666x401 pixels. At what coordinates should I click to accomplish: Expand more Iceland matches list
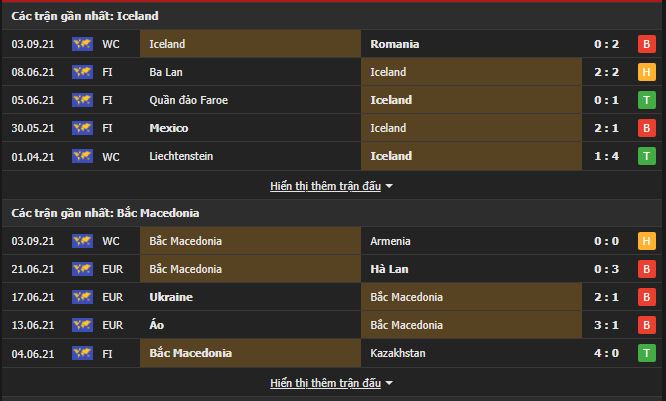[332, 186]
